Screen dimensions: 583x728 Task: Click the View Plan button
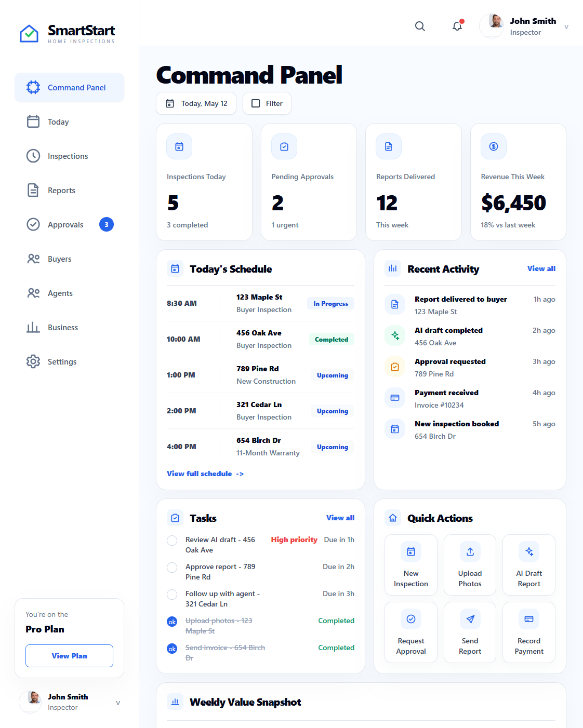coord(69,656)
